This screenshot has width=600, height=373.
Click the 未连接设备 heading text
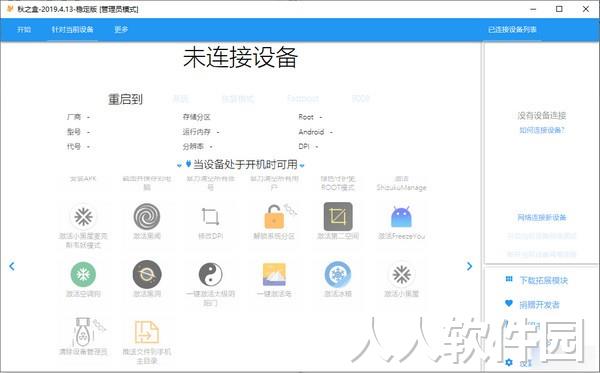coord(240,58)
